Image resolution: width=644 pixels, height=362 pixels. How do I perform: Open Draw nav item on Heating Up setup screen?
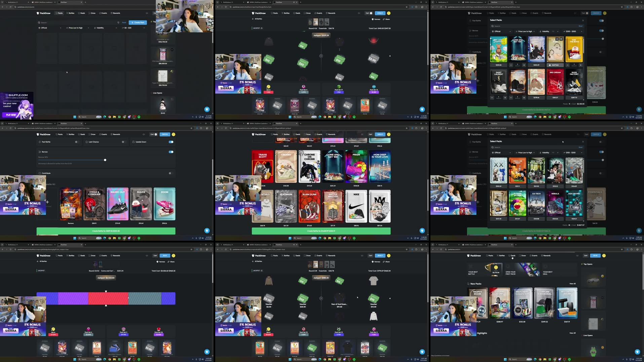click(92, 134)
